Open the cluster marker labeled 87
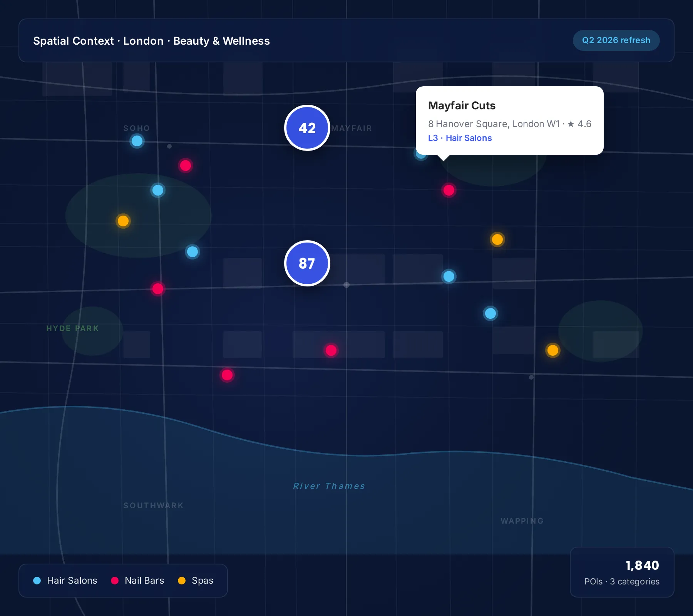The width and height of the screenshot is (693, 616). 307,263
